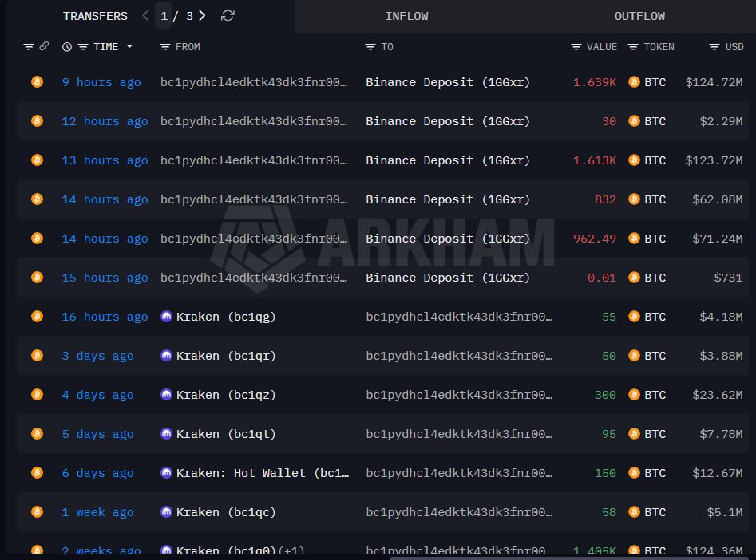Click the BTC token icon in $23.62M row
Screen dimensions: 756x560
[x=634, y=394]
